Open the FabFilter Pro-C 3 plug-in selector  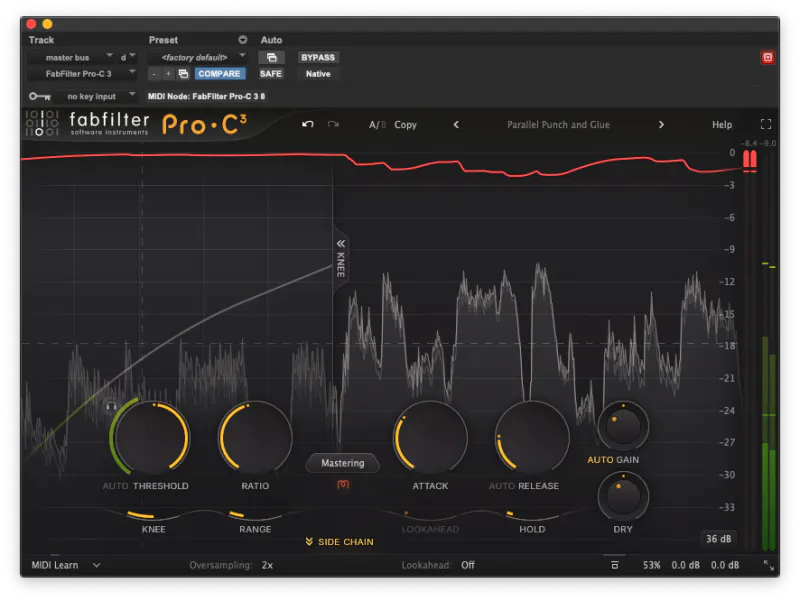82,74
